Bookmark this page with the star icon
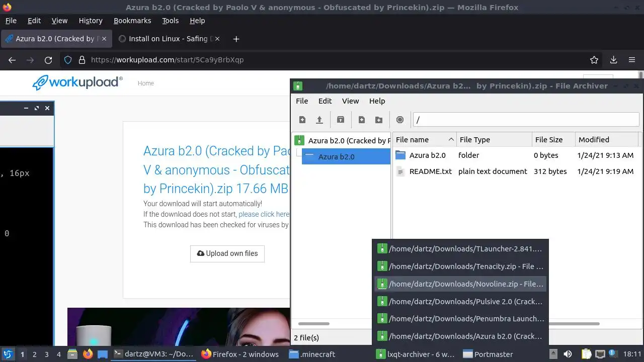The width and height of the screenshot is (644, 362). click(x=594, y=60)
